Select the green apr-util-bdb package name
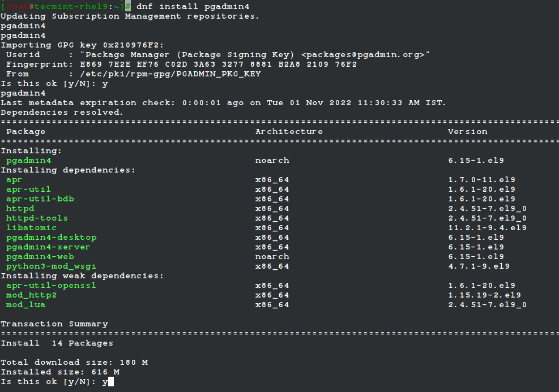 coord(40,199)
